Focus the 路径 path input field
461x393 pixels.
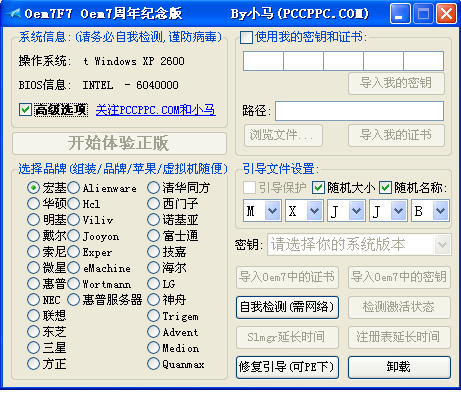point(359,111)
